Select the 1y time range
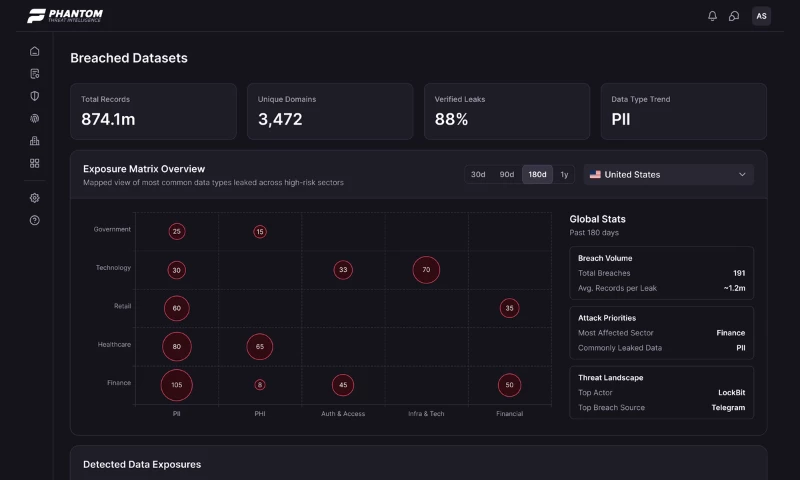Screen dimensions: 800x480 [x=565, y=175]
